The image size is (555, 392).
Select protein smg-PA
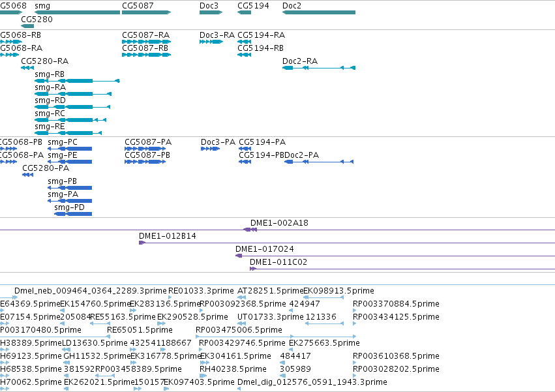pyautogui.click(x=70, y=201)
